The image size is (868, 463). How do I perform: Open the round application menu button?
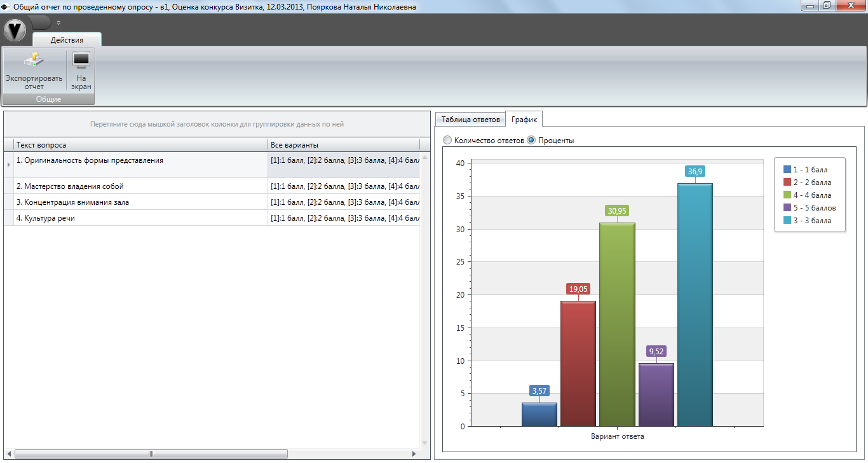tap(15, 29)
